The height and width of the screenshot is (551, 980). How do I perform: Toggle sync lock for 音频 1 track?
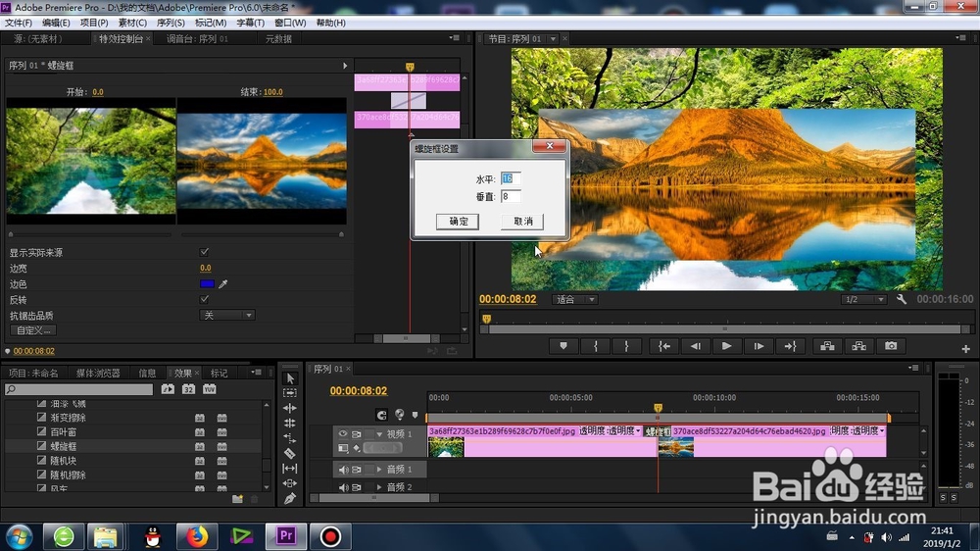pos(357,469)
